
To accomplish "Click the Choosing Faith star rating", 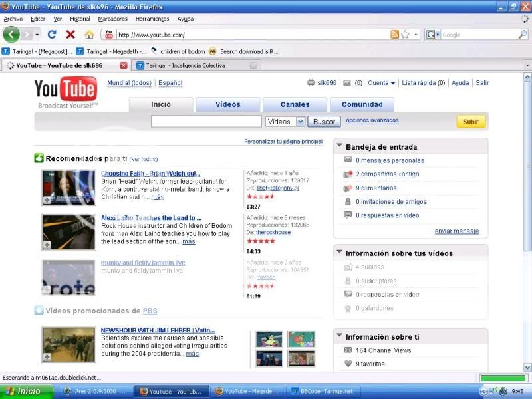I will point(261,196).
